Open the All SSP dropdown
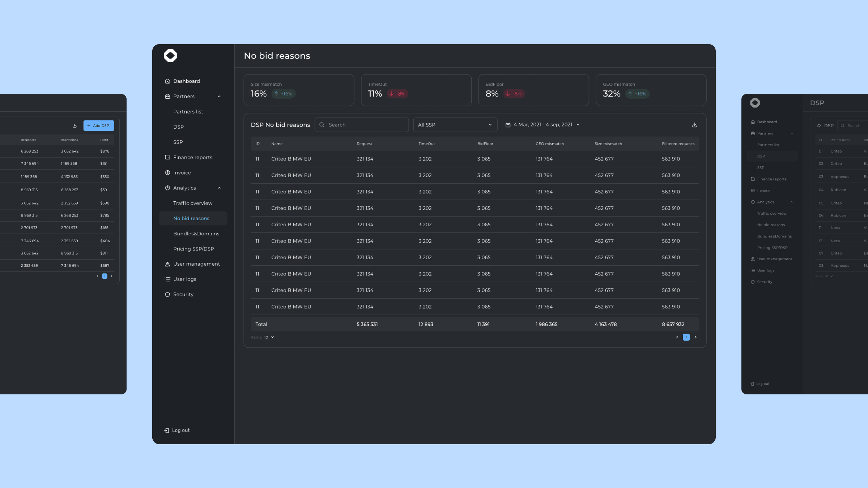The width and height of the screenshot is (868, 488). (x=455, y=125)
